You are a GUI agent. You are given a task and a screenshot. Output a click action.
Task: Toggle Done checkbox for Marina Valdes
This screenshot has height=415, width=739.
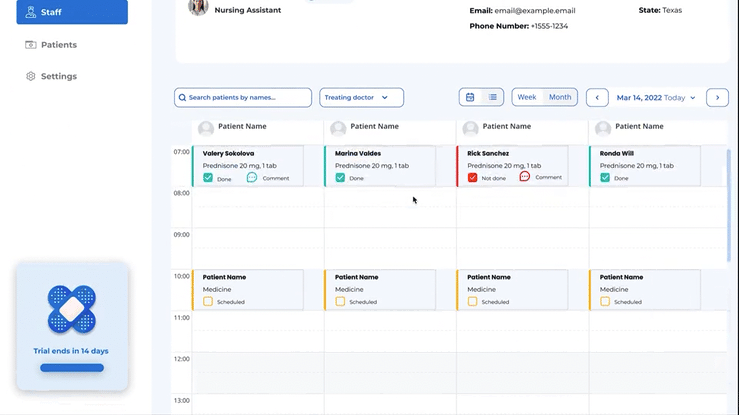point(340,178)
